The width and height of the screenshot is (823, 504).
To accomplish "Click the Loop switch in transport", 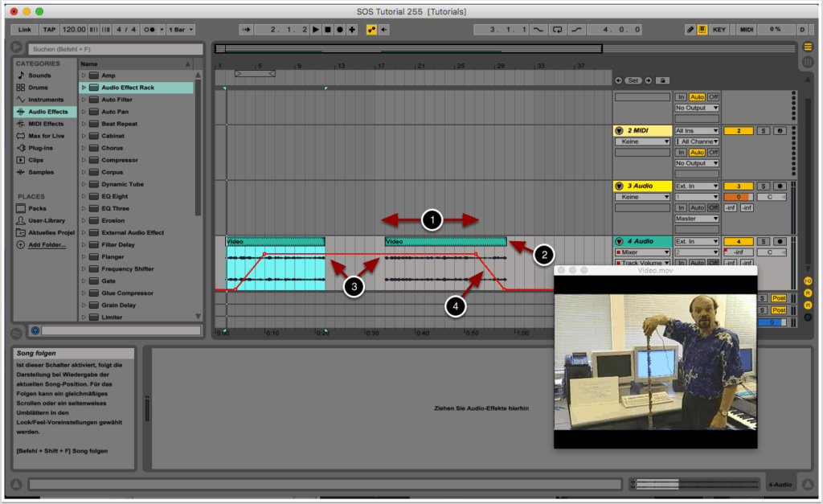I will (558, 30).
